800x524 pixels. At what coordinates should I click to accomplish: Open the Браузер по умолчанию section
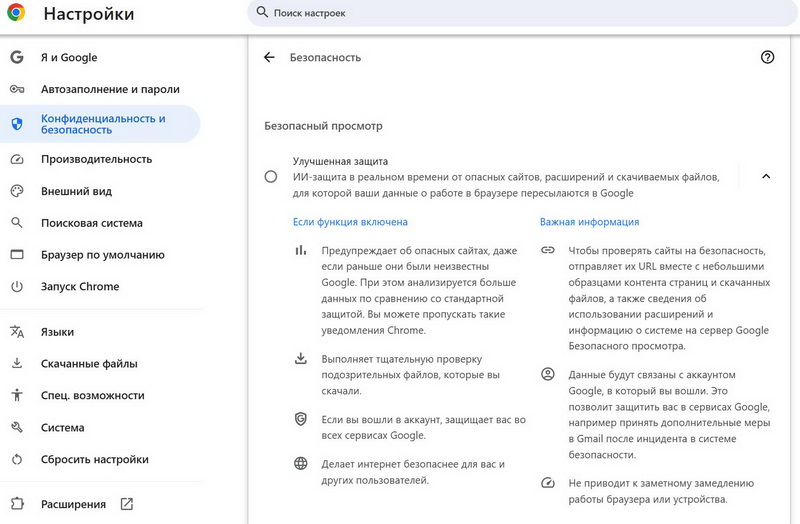tap(102, 255)
